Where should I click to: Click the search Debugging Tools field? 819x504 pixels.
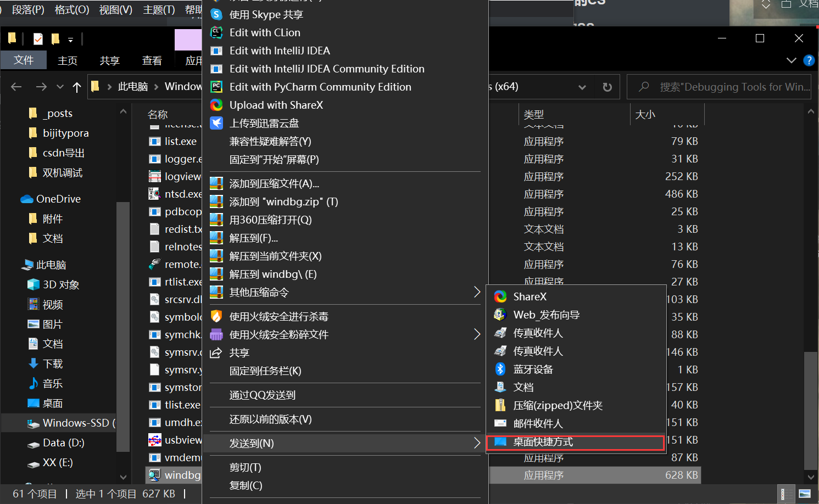click(719, 87)
